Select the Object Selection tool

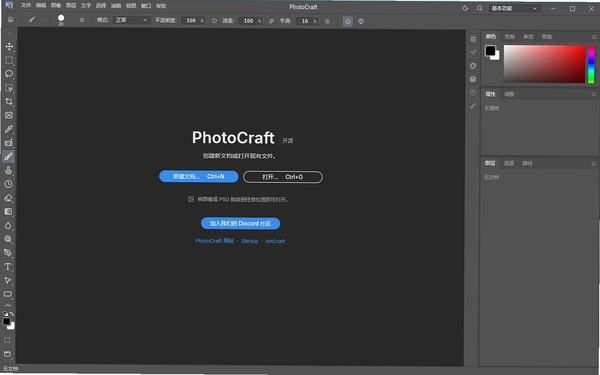[9, 88]
